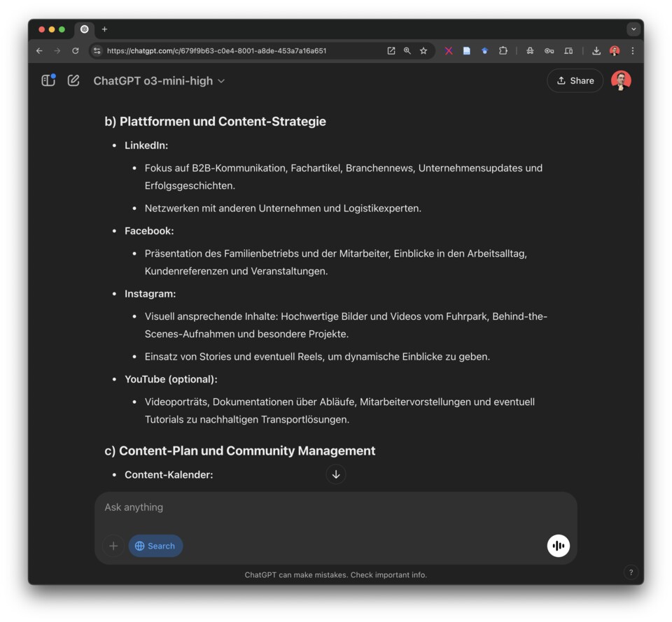Open browser downloads icon
This screenshot has height=622, width=672.
(x=596, y=50)
